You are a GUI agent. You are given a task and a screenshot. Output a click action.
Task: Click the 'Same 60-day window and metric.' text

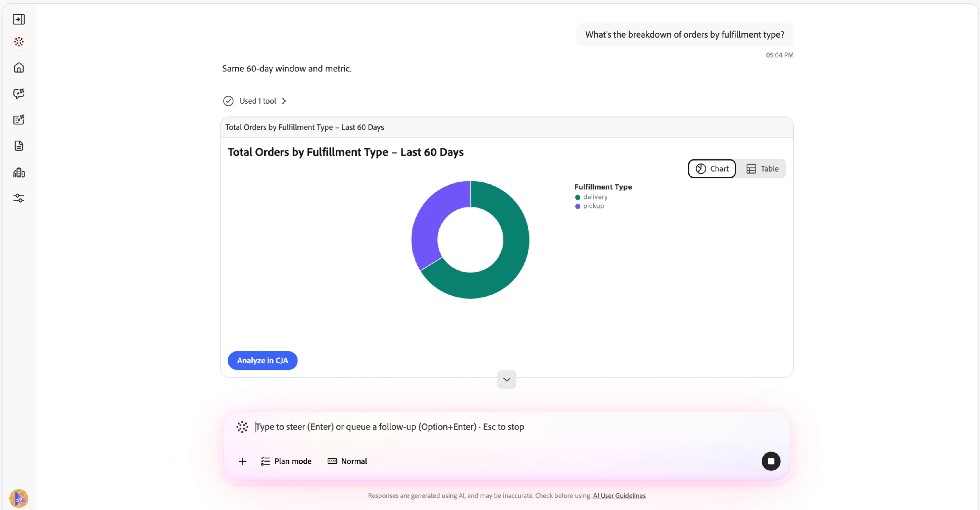click(287, 68)
